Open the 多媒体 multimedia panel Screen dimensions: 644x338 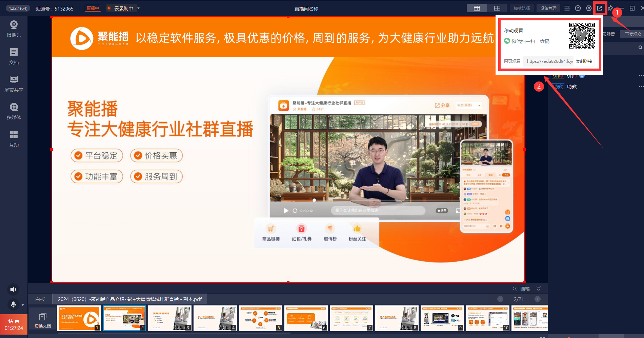(14, 111)
